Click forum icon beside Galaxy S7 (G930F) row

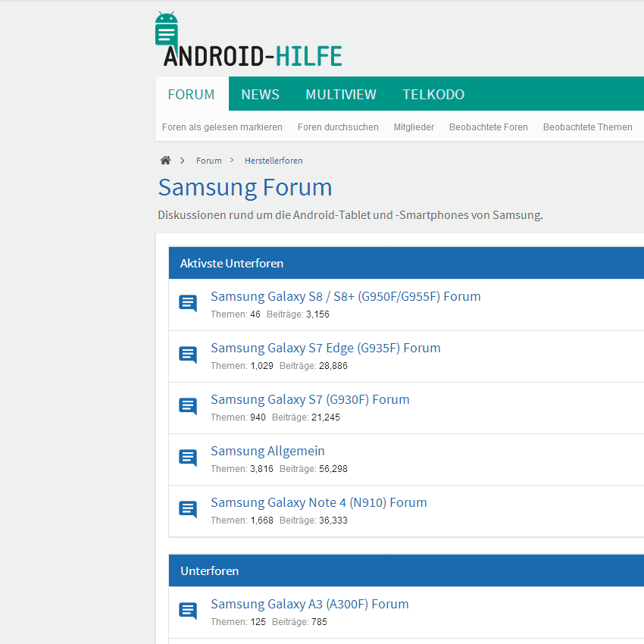[188, 407]
